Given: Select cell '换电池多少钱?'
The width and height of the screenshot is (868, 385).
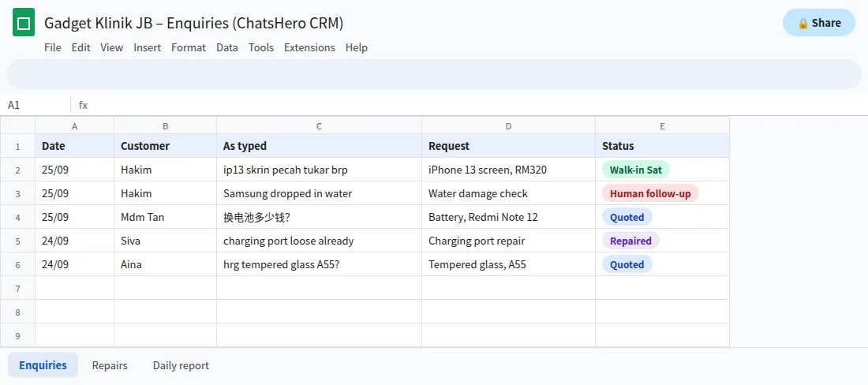Looking at the screenshot, I should pos(319,218).
